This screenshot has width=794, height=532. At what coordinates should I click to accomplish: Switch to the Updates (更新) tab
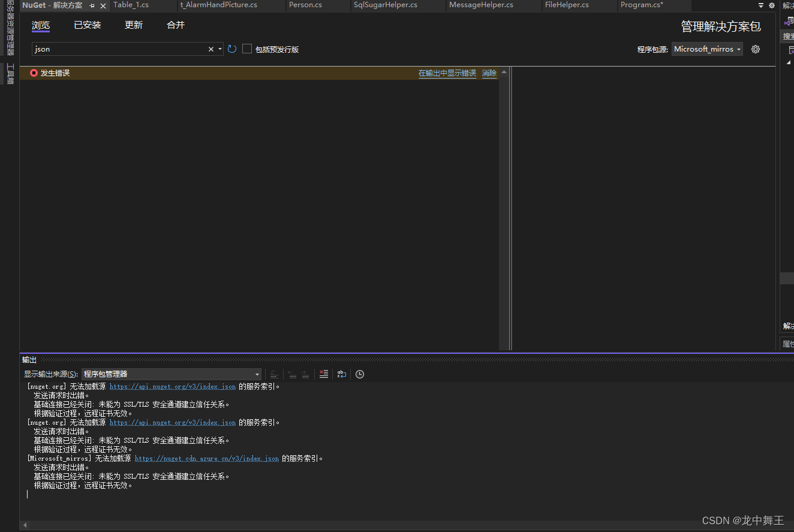134,25
